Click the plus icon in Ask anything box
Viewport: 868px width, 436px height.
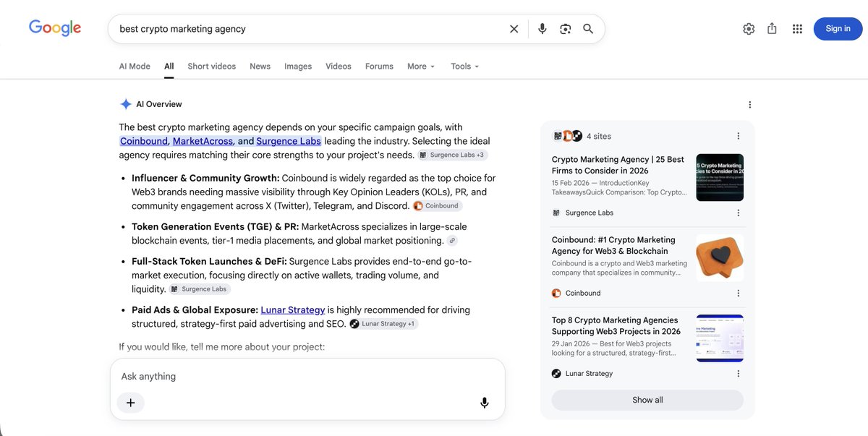click(x=131, y=403)
